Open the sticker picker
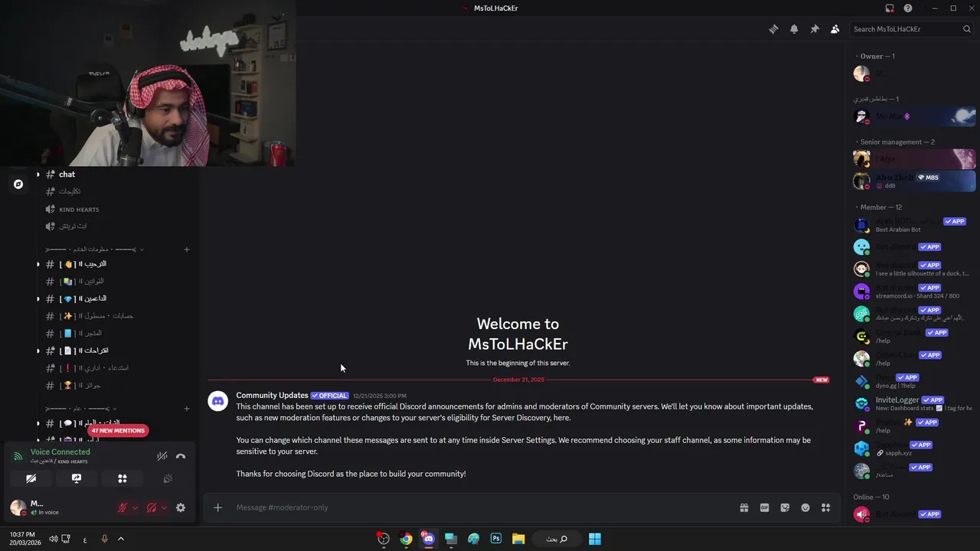The height and width of the screenshot is (551, 980). pyautogui.click(x=785, y=507)
